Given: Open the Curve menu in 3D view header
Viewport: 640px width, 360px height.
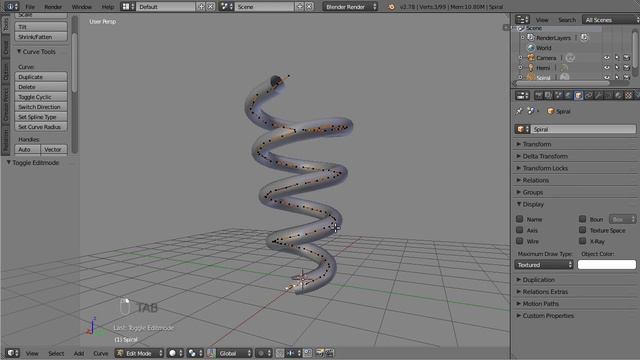Looking at the screenshot, I should (x=100, y=353).
